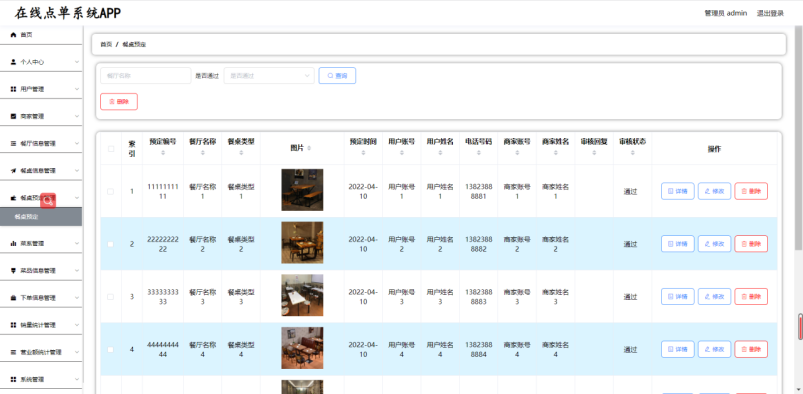The height and width of the screenshot is (394, 803).
Task: Click the icon next to 商家管理
Action: click(x=13, y=116)
